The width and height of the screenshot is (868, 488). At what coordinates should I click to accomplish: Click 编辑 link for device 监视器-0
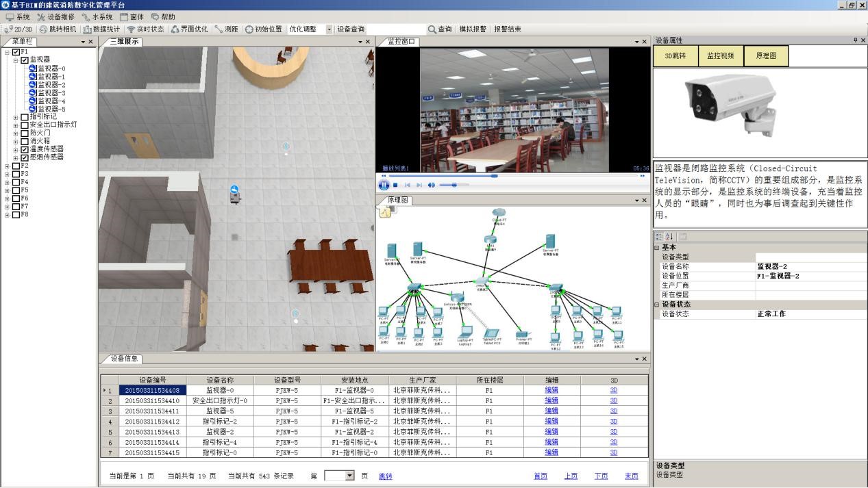pos(551,390)
